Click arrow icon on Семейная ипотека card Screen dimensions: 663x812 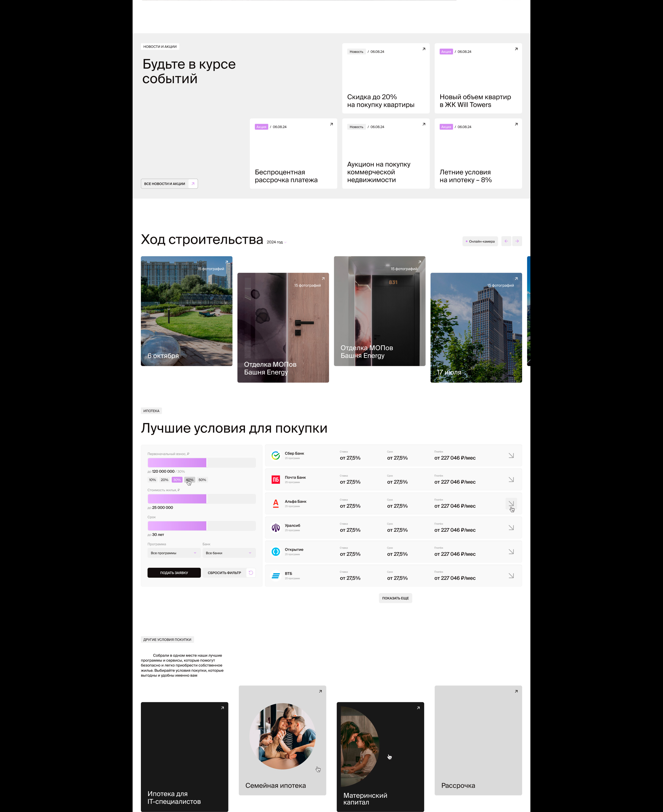(320, 691)
